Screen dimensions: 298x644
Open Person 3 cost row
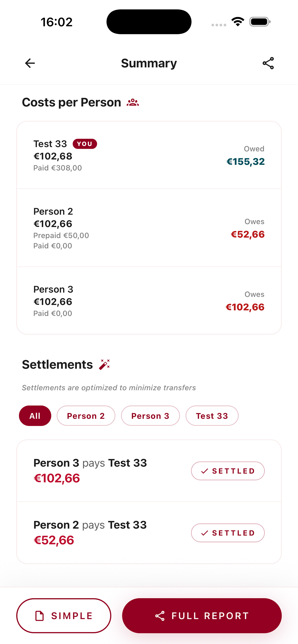[x=149, y=300]
